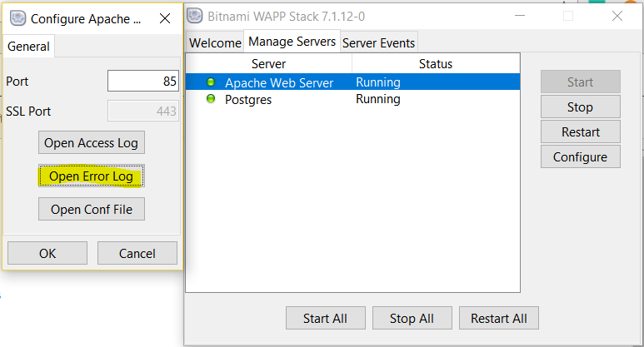Select the Postgres server row
This screenshot has width=644, height=347.
(x=352, y=99)
